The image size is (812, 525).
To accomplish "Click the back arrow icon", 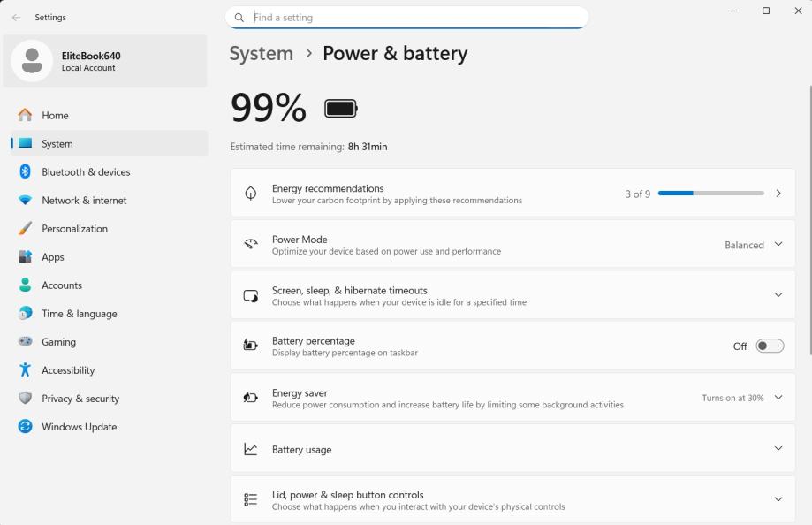I will [16, 18].
